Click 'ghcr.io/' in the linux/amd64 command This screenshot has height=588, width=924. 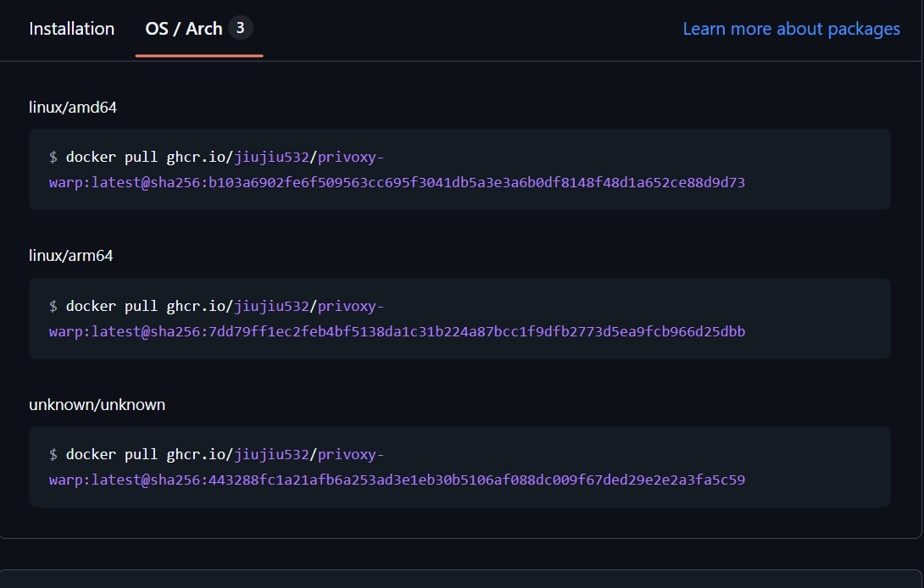click(200, 158)
